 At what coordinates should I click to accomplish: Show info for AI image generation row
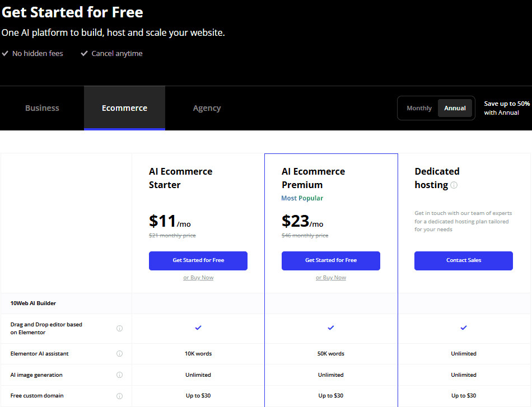[119, 375]
